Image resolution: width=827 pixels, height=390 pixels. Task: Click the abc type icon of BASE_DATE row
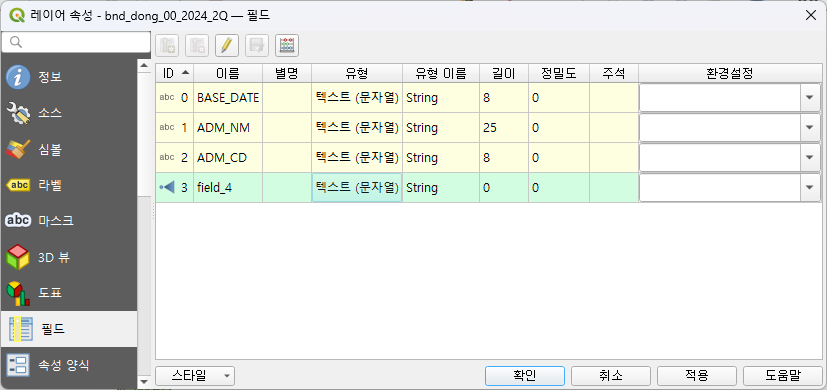(167, 98)
